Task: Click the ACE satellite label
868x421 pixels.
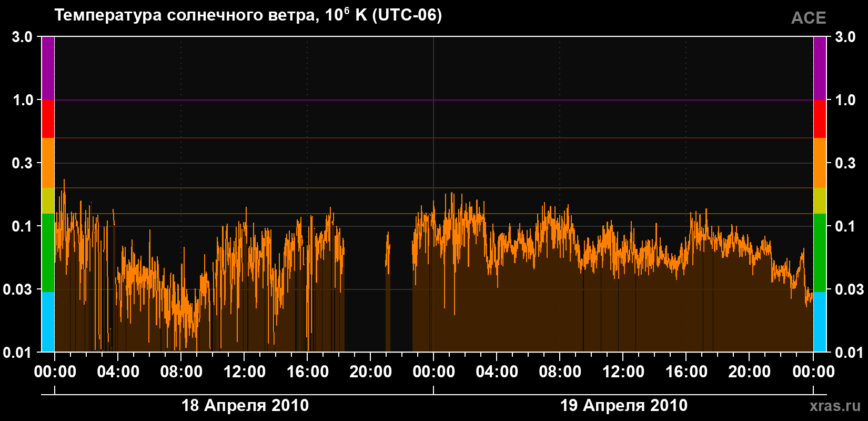Action: (x=809, y=18)
